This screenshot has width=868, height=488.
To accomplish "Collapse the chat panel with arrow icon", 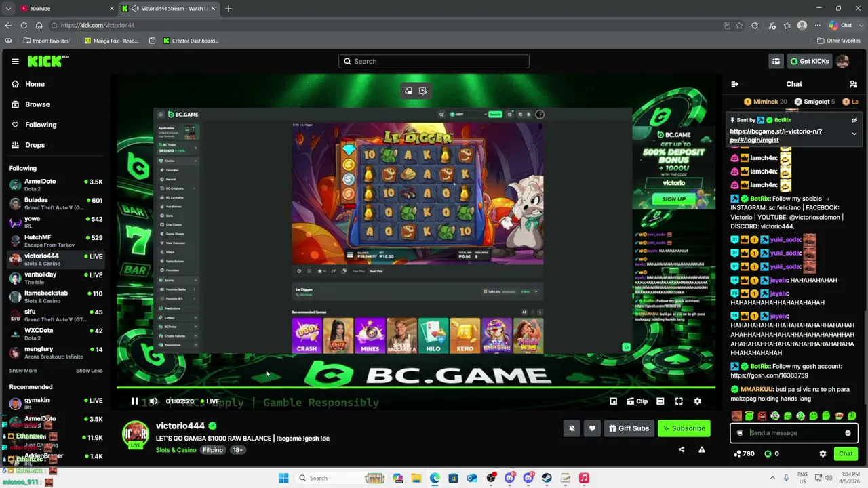I will tap(734, 84).
